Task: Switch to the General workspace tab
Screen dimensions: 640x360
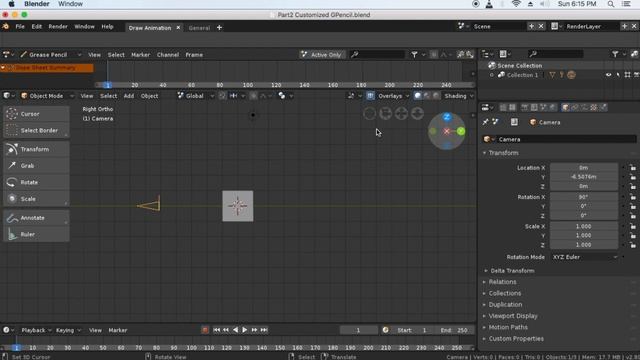Action: pos(199,28)
